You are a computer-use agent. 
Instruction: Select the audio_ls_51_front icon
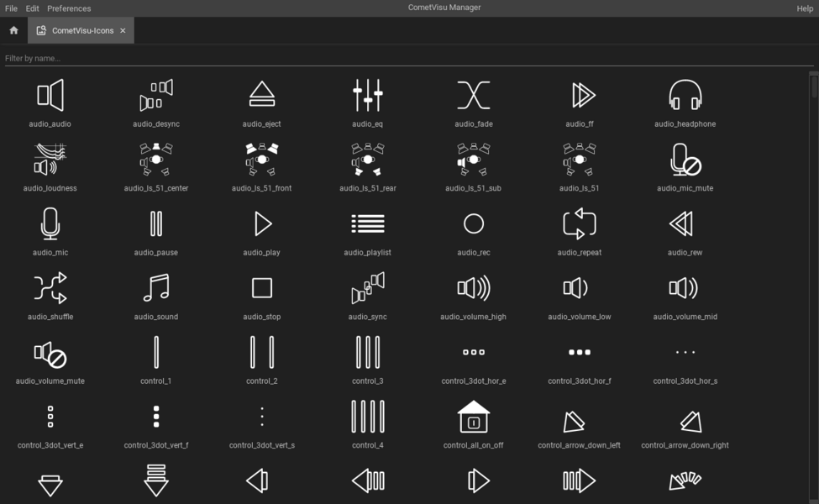(x=262, y=160)
